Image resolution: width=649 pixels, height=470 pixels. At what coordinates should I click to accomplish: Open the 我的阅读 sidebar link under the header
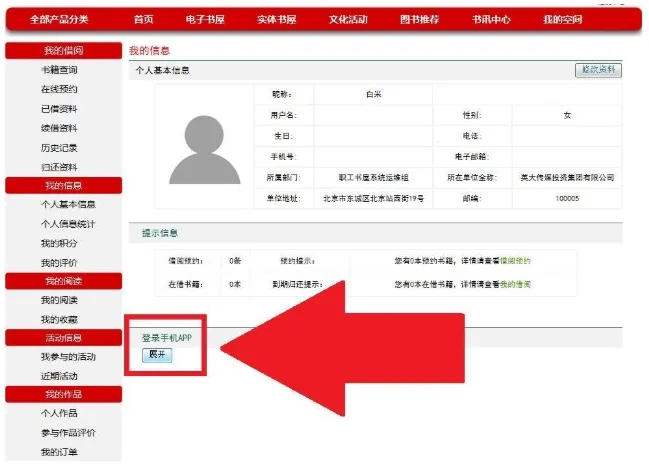59,300
